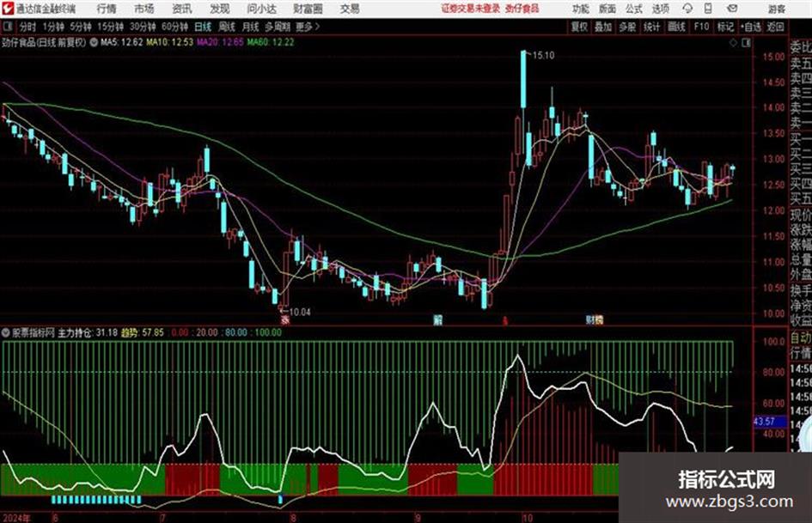Open the 交易 menu
Image resolution: width=812 pixels, height=523 pixels.
[x=350, y=9]
